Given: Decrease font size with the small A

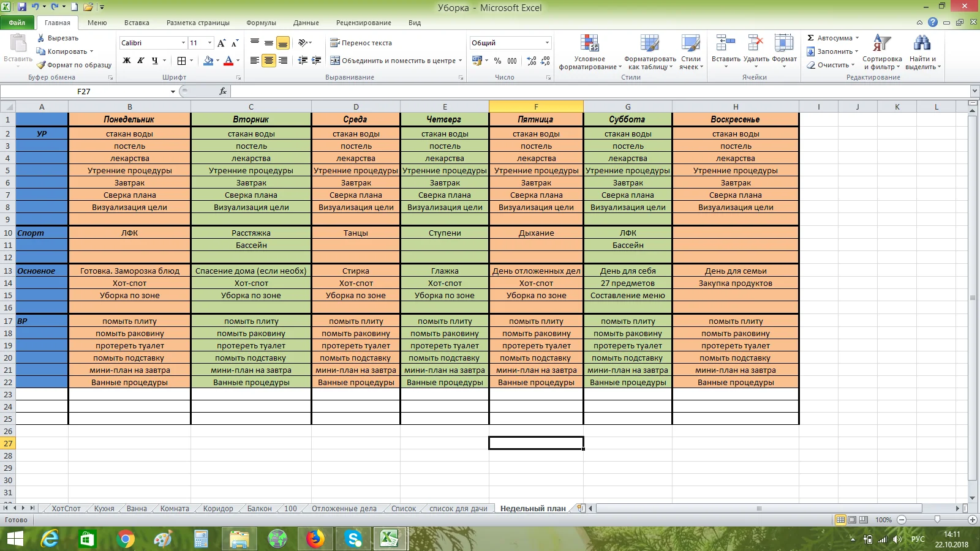Looking at the screenshot, I should (235, 43).
